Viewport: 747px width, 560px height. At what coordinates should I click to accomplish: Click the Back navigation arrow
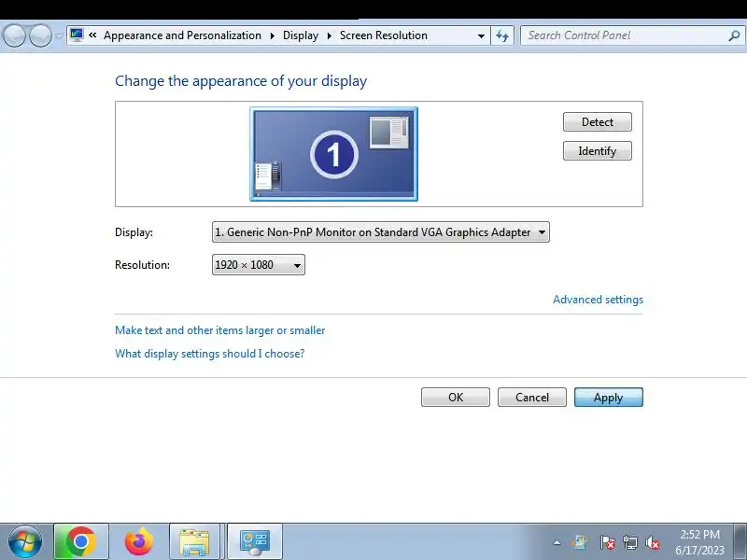pos(14,35)
